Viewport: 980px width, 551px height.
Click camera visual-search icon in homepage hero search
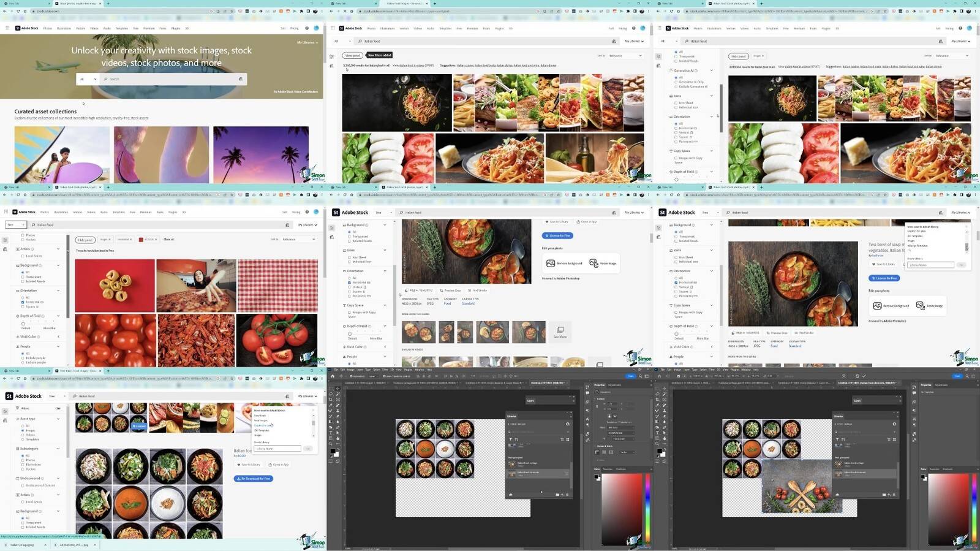pyautogui.click(x=240, y=79)
